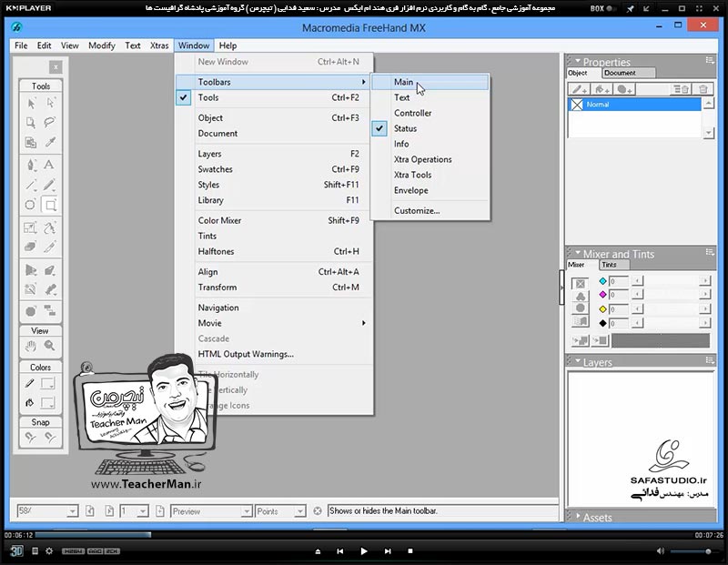Select the Rectangle tool

coord(50,205)
